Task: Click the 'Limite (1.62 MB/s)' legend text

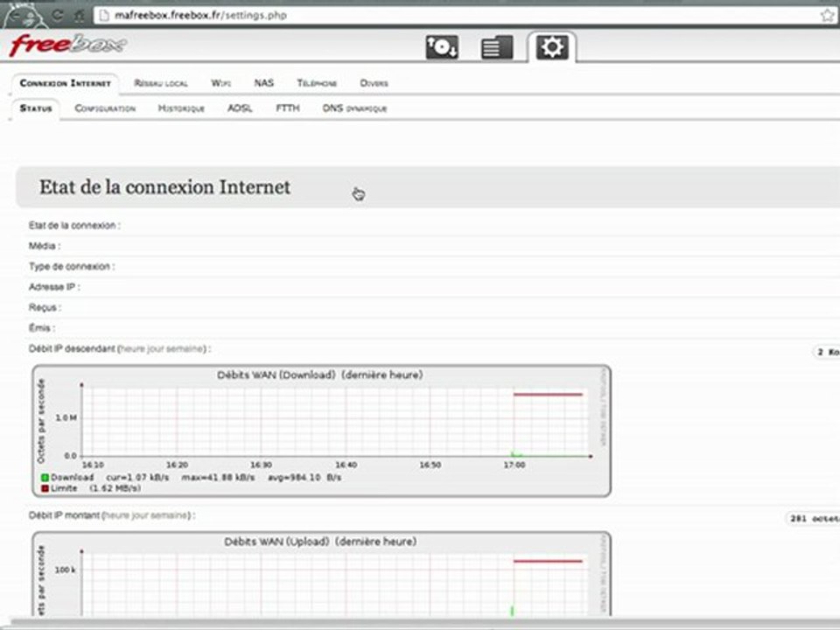Action: coord(96,488)
